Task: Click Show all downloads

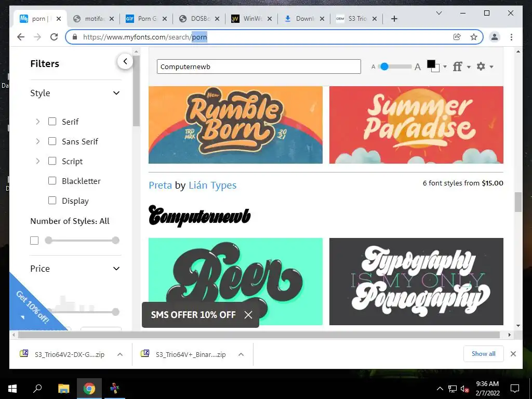Action: pyautogui.click(x=484, y=354)
